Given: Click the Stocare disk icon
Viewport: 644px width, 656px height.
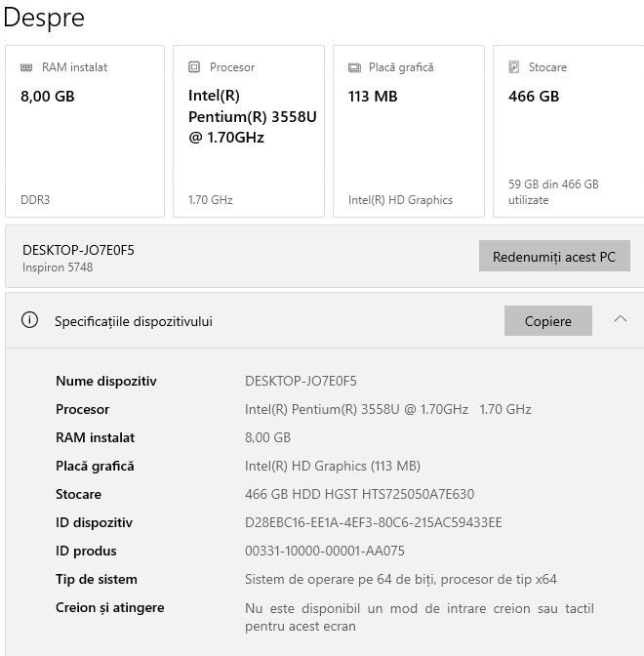Looking at the screenshot, I should click(x=514, y=67).
